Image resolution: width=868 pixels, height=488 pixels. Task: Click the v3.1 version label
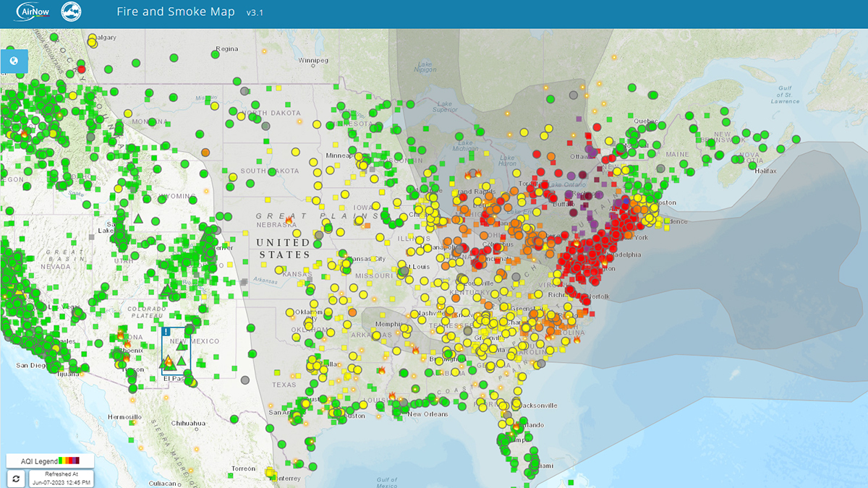point(256,13)
